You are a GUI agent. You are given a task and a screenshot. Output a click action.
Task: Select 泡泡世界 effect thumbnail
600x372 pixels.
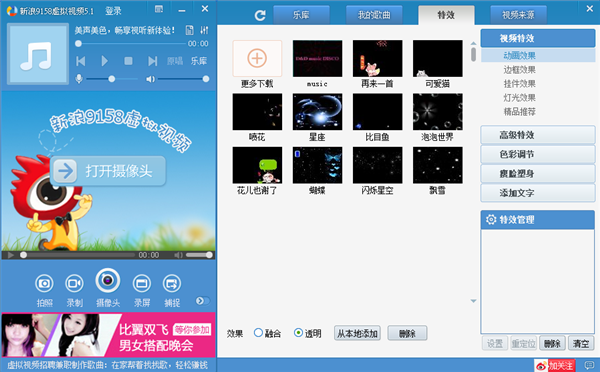pyautogui.click(x=437, y=112)
